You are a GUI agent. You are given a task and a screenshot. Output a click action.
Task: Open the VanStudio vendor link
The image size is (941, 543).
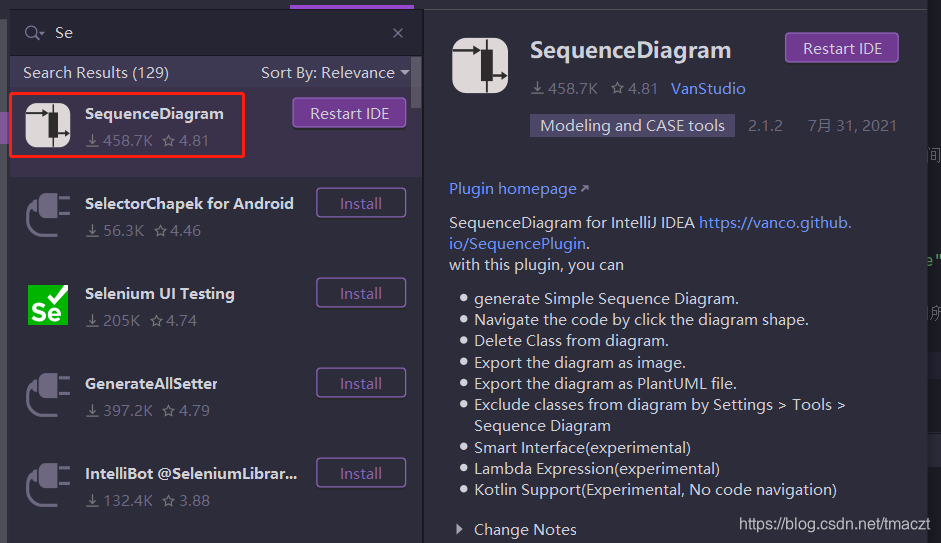coord(708,88)
